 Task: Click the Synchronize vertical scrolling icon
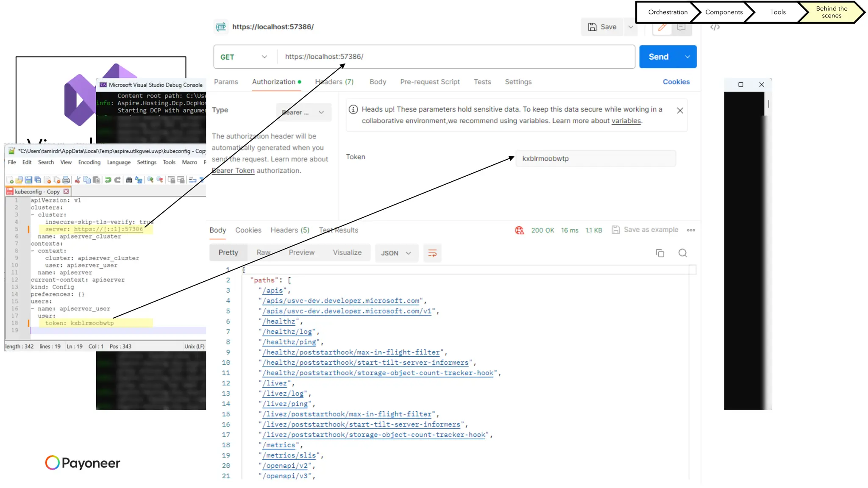coord(171,180)
